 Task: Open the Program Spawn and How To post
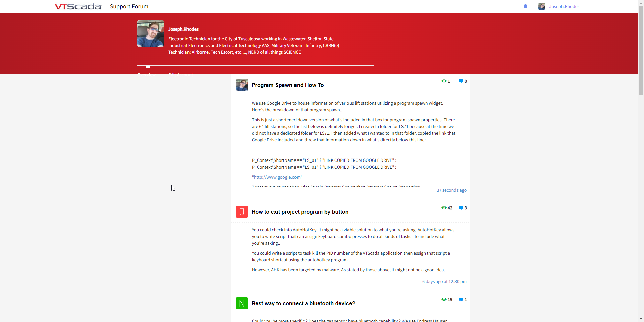pyautogui.click(x=287, y=85)
